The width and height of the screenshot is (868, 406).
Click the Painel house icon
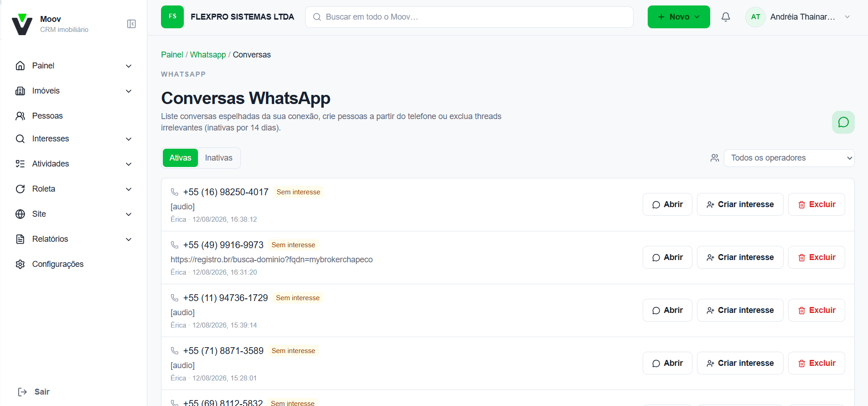click(20, 66)
